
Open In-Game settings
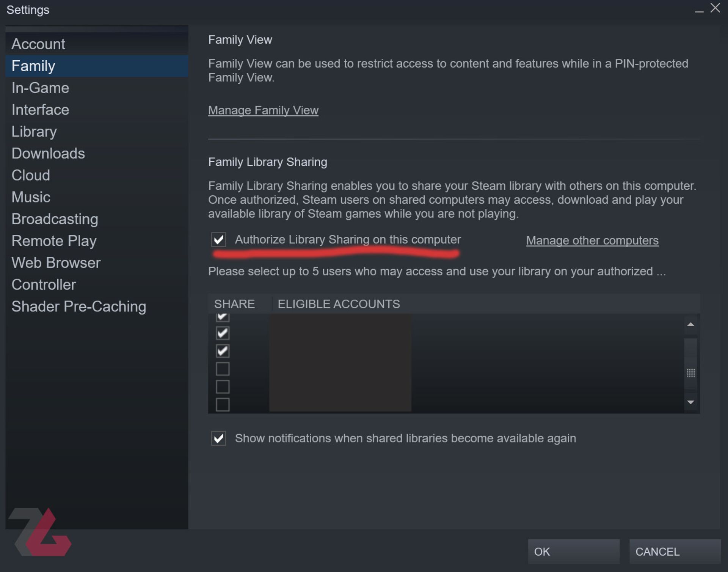(97, 88)
